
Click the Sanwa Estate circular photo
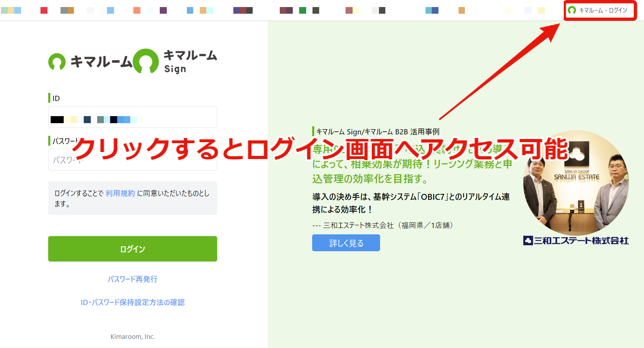tap(576, 183)
